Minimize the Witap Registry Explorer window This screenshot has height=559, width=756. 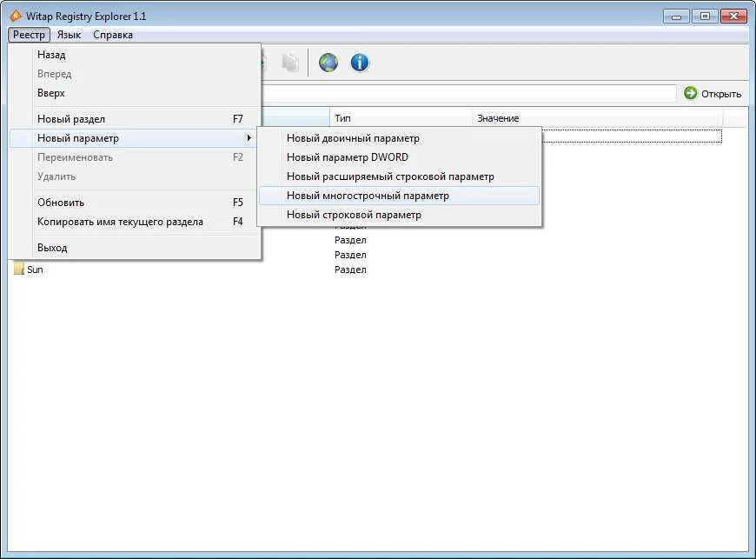click(676, 17)
